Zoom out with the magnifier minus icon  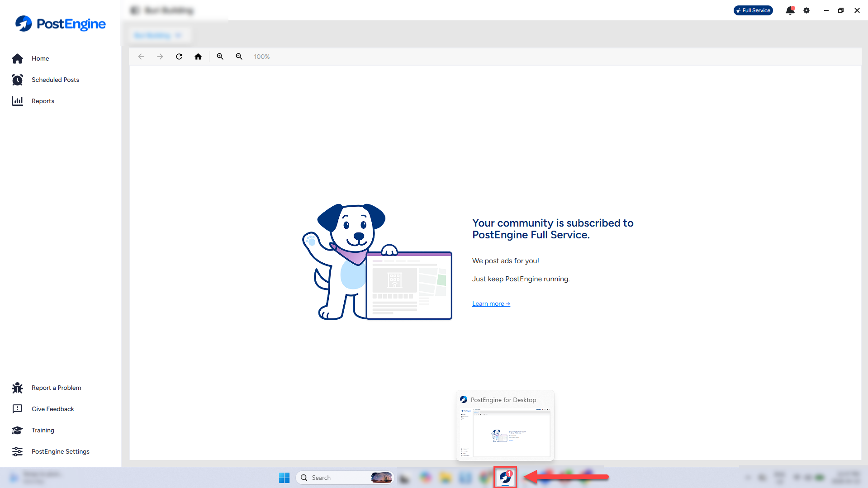tap(239, 57)
